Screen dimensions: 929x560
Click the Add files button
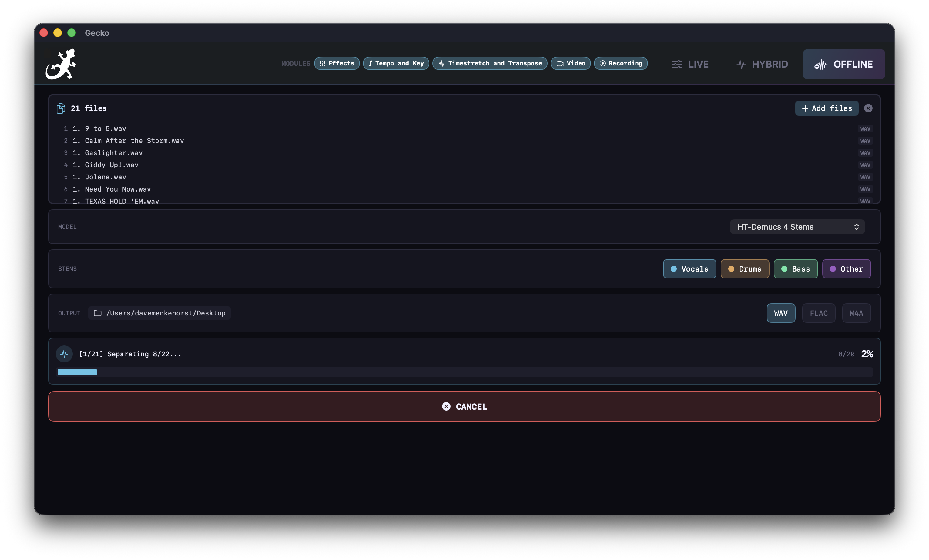point(827,108)
